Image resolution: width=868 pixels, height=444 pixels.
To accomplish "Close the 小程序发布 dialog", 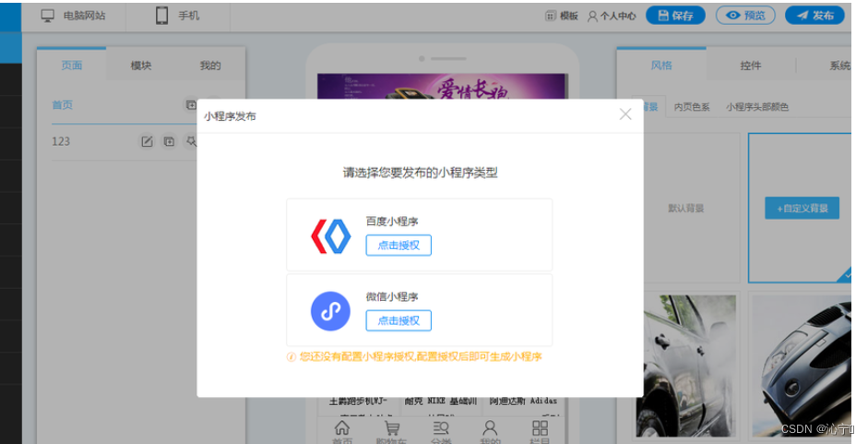I will click(x=625, y=114).
